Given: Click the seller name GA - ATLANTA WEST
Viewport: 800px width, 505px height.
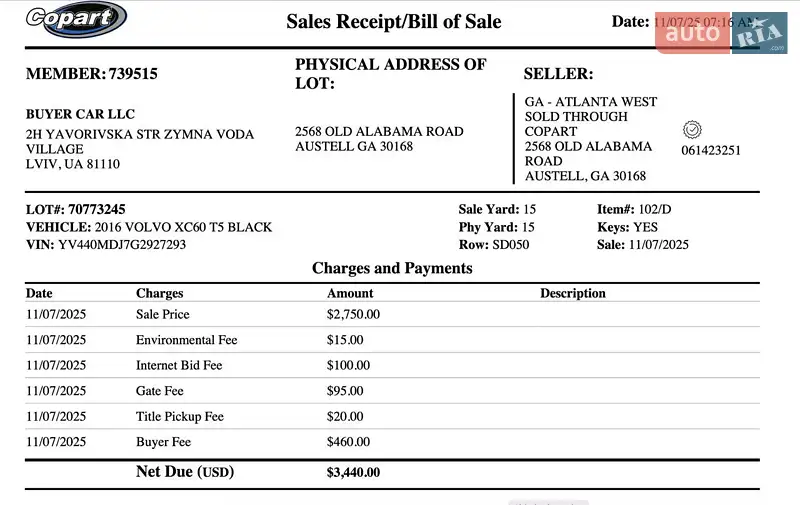Looking at the screenshot, I should point(591,101).
